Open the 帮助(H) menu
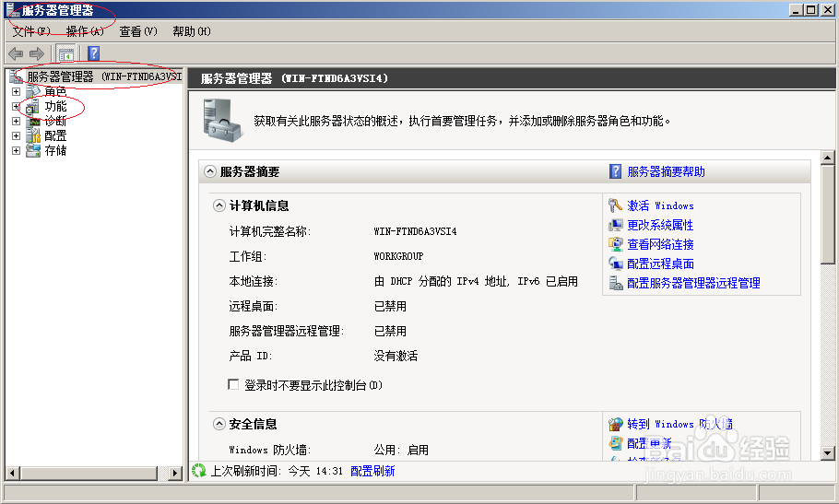The image size is (839, 504). pos(192,31)
